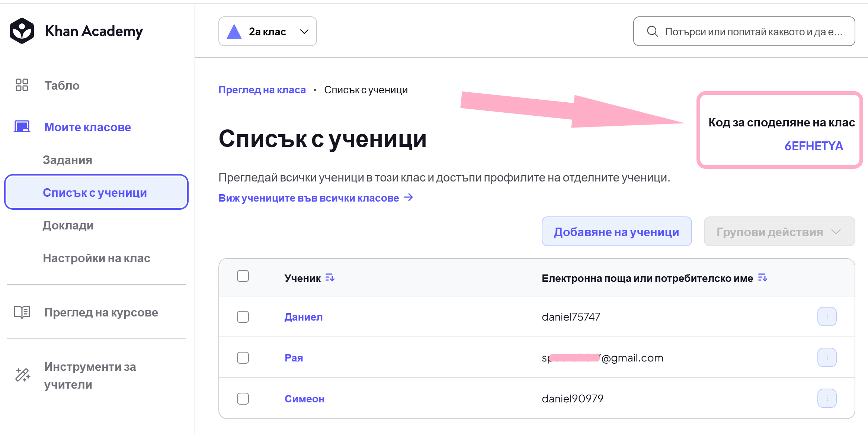The width and height of the screenshot is (868, 434).
Task: Go to Задания in the sidebar
Action: pyautogui.click(x=67, y=160)
